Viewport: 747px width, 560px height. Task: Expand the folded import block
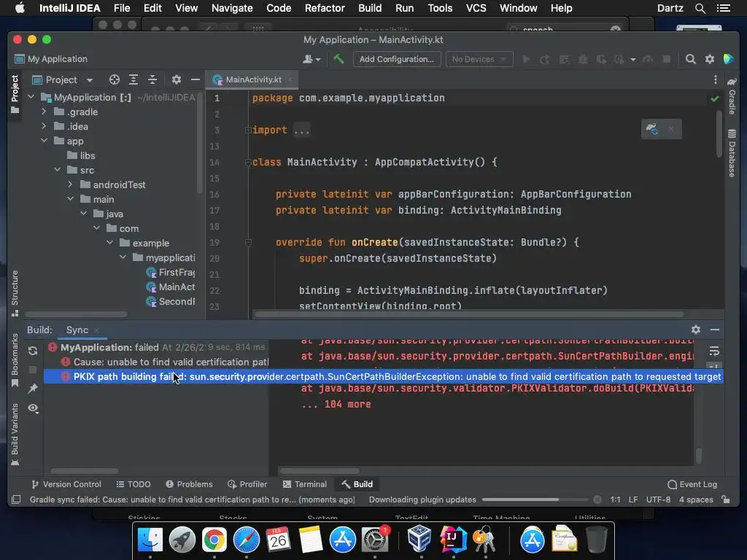tap(248, 130)
